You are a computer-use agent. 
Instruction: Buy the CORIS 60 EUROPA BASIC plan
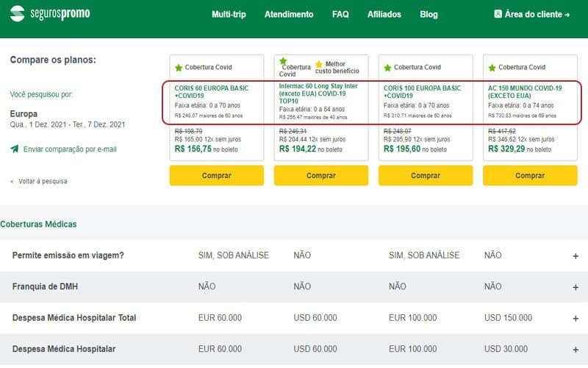click(x=216, y=175)
